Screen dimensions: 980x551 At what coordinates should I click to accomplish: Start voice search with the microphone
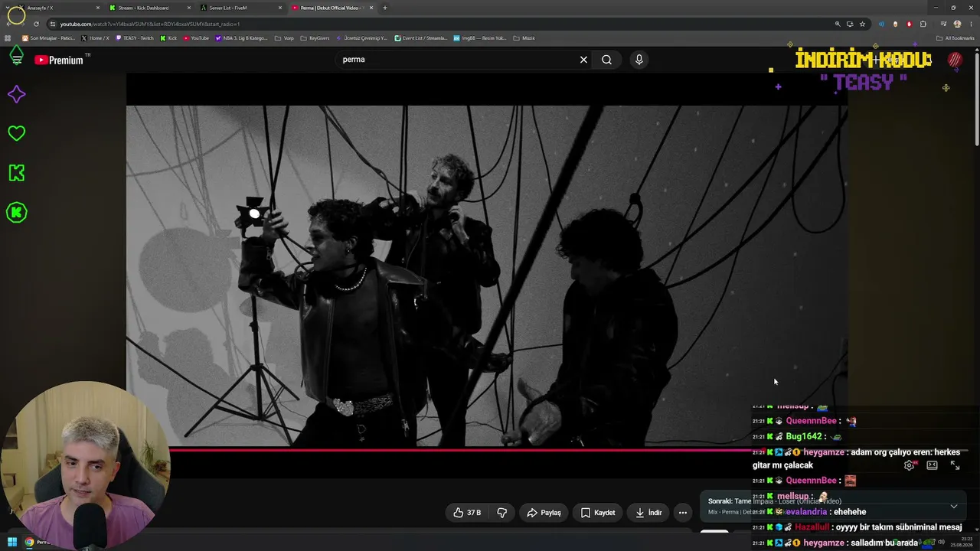click(x=639, y=60)
